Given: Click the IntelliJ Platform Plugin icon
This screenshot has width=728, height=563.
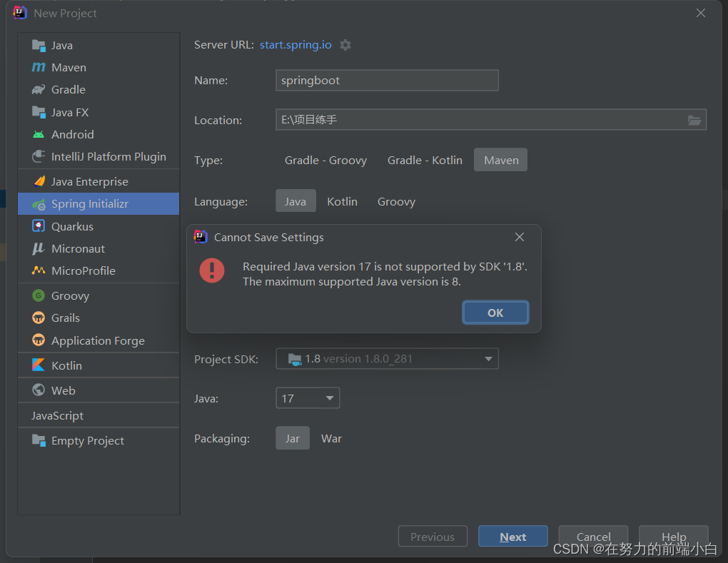Looking at the screenshot, I should pos(39,156).
